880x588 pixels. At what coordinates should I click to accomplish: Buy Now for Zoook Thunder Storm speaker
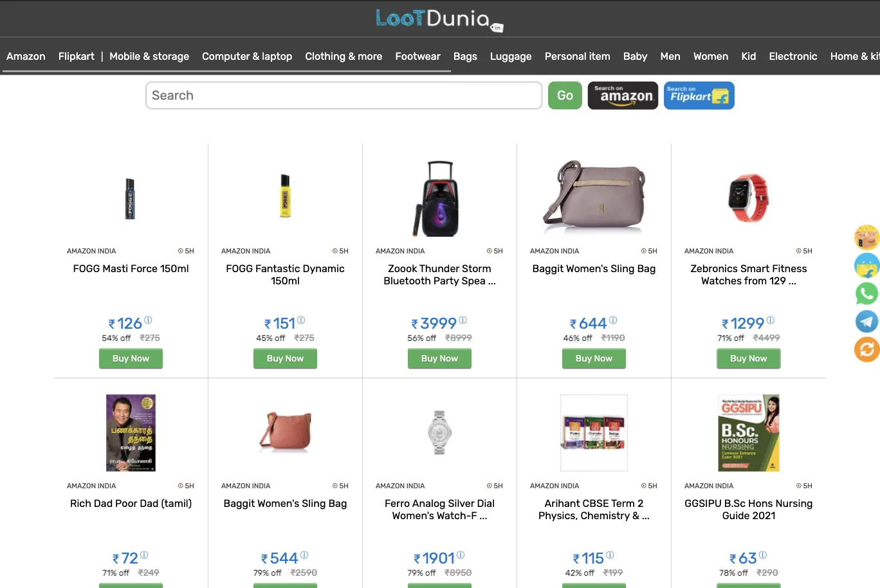coord(439,358)
